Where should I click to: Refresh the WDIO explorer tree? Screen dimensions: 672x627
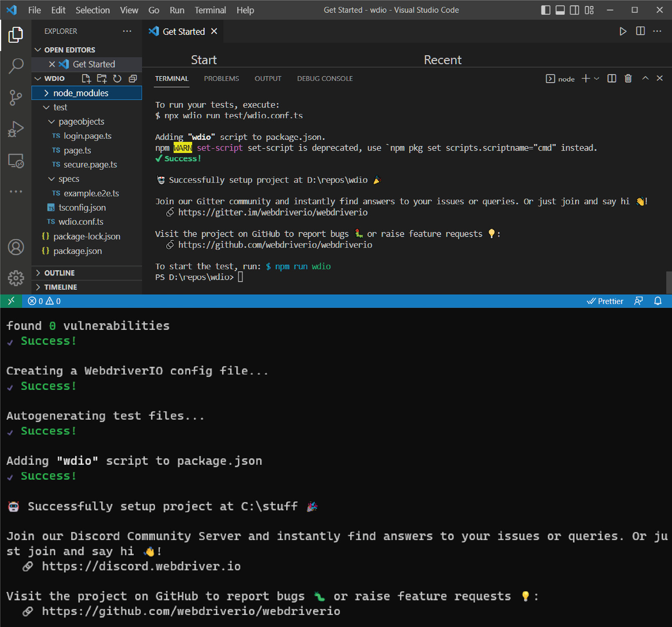(x=117, y=79)
